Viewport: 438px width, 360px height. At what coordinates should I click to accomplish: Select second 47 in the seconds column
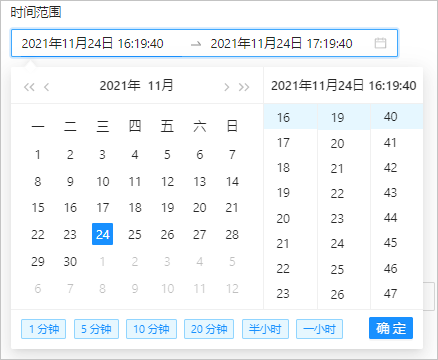tap(397, 293)
